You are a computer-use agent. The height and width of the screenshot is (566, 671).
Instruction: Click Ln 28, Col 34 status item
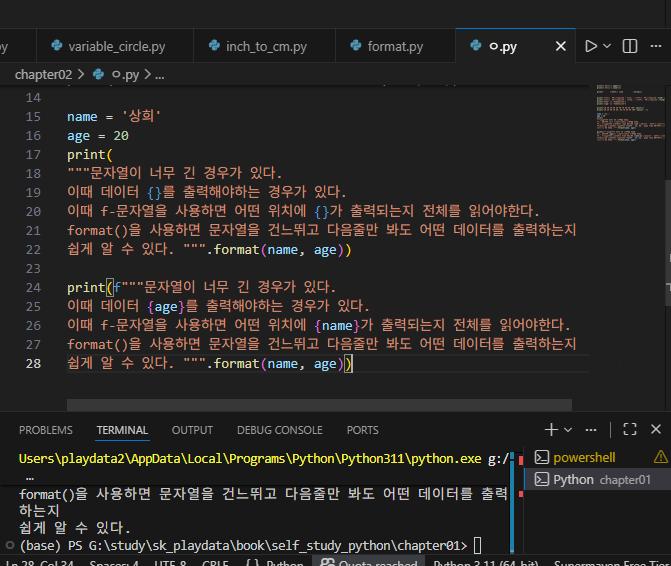tap(39, 563)
